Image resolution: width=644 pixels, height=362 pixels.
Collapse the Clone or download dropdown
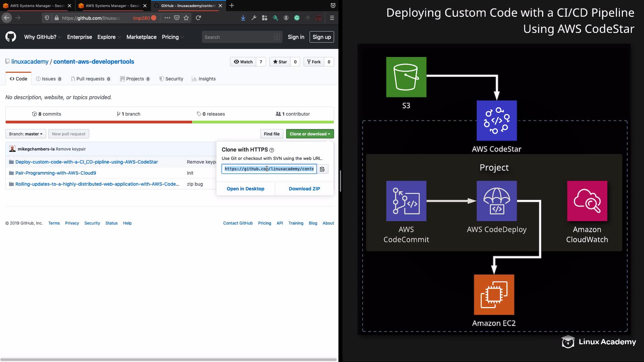310,134
